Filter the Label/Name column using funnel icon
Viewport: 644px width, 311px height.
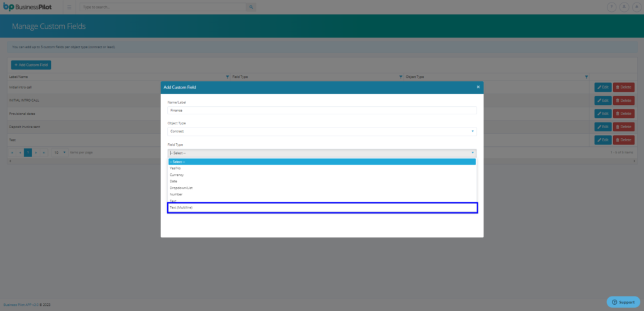[x=227, y=77]
